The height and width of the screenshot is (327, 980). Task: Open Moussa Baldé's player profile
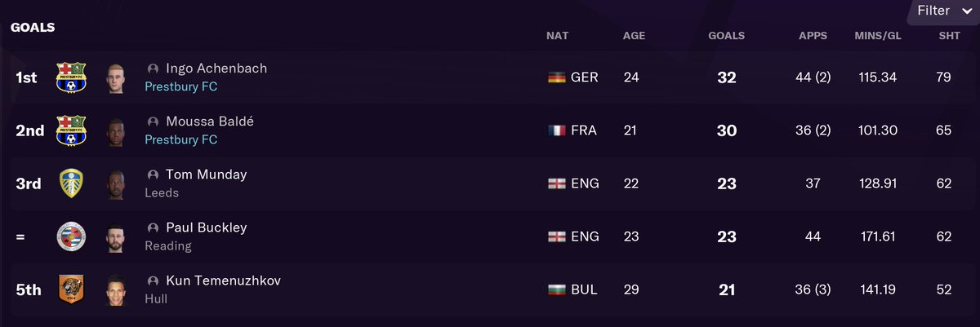210,122
